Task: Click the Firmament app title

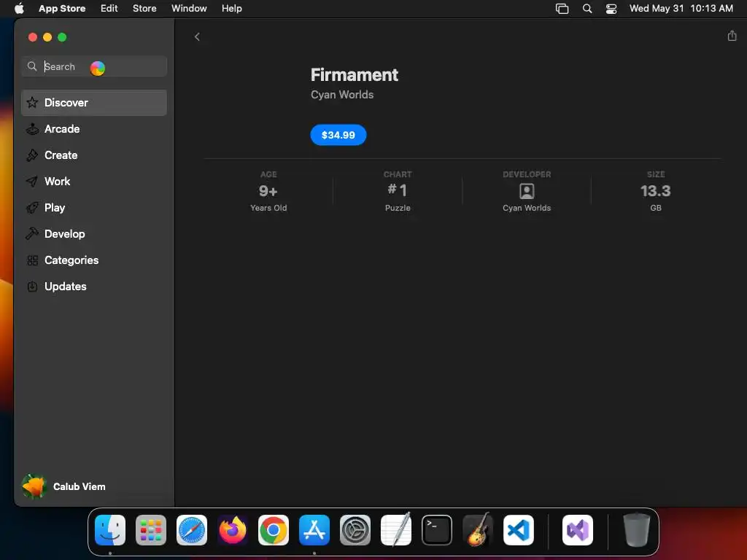Action: [355, 75]
